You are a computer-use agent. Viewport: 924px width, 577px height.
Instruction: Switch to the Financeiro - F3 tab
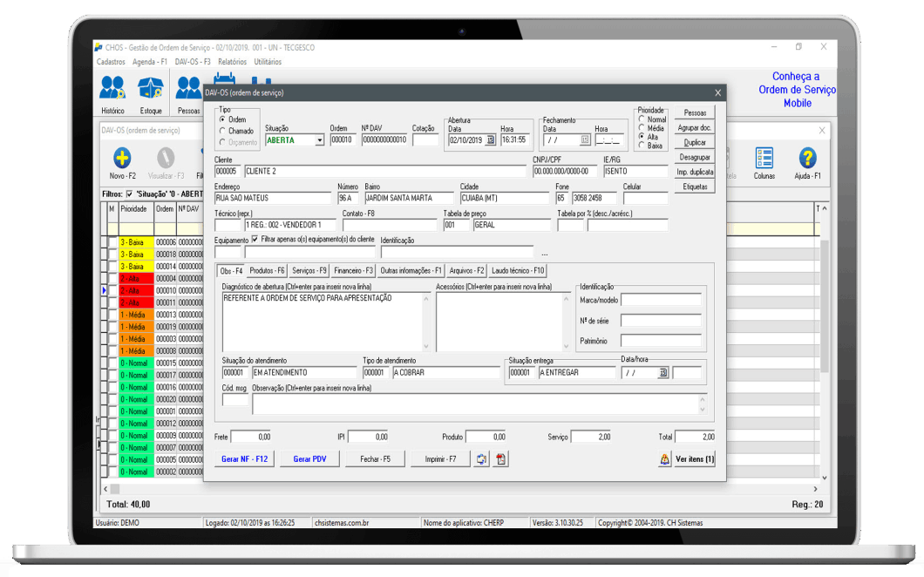pos(354,270)
